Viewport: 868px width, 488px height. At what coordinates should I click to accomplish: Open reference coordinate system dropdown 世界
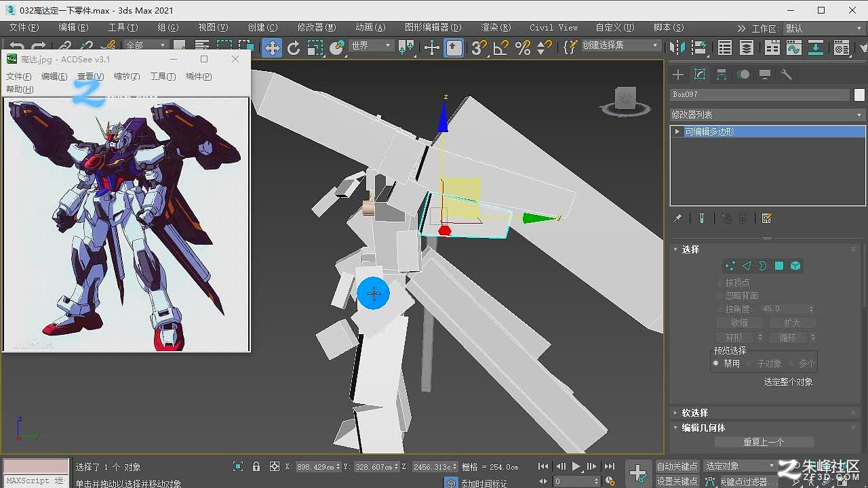[x=372, y=45]
